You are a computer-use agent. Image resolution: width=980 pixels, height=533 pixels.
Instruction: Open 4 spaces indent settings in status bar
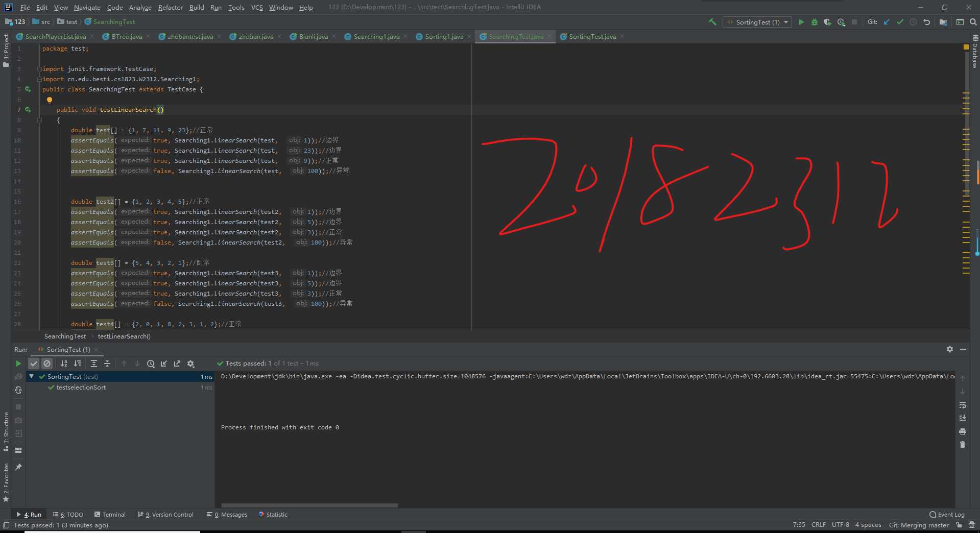coord(868,525)
